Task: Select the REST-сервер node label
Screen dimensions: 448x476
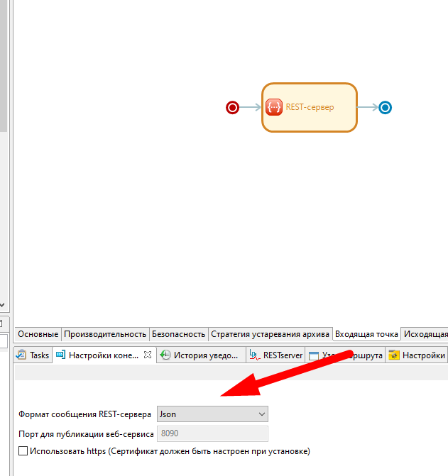Action: tap(310, 108)
